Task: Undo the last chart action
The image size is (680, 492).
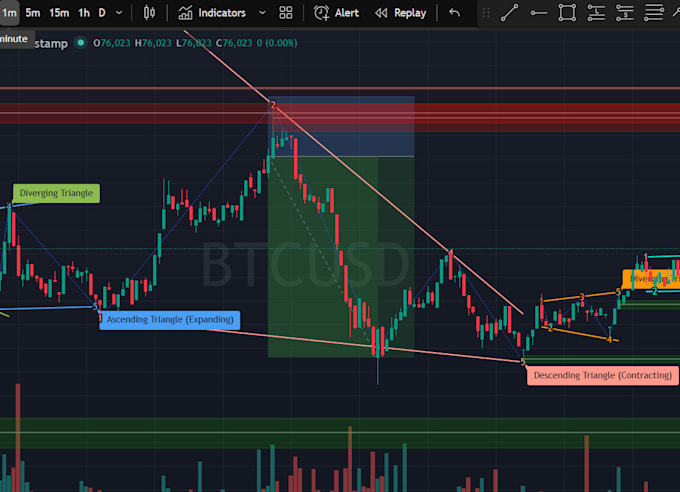Action: click(x=454, y=13)
